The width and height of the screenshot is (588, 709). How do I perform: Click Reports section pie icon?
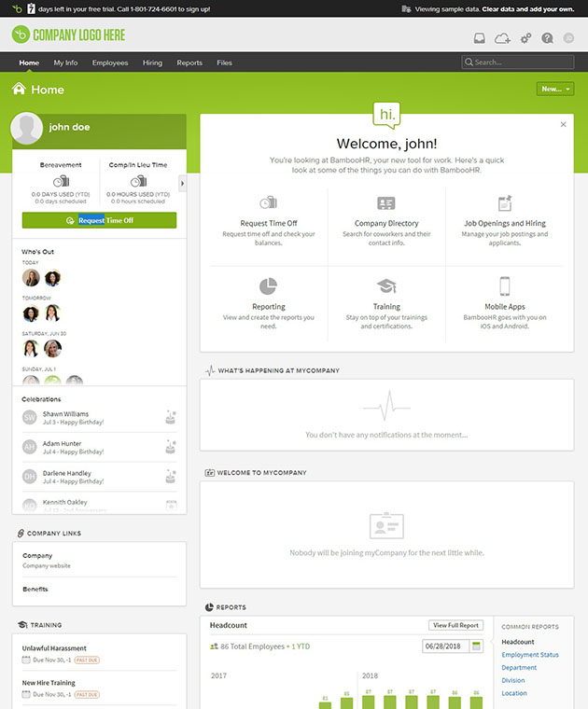209,607
